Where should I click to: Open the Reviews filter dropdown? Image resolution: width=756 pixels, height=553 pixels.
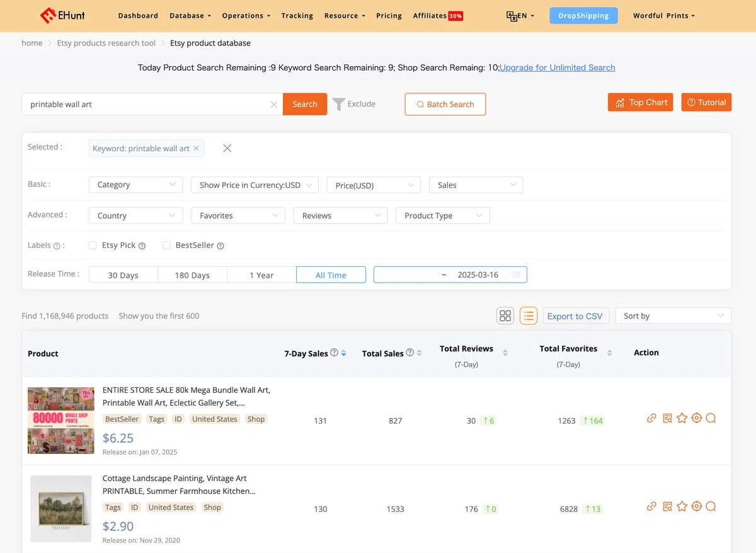340,216
